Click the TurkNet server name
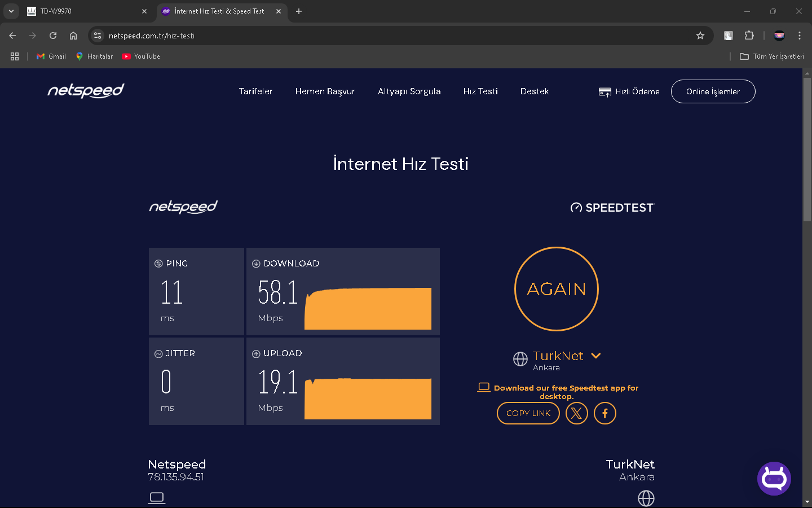Image resolution: width=812 pixels, height=508 pixels. coord(558,356)
